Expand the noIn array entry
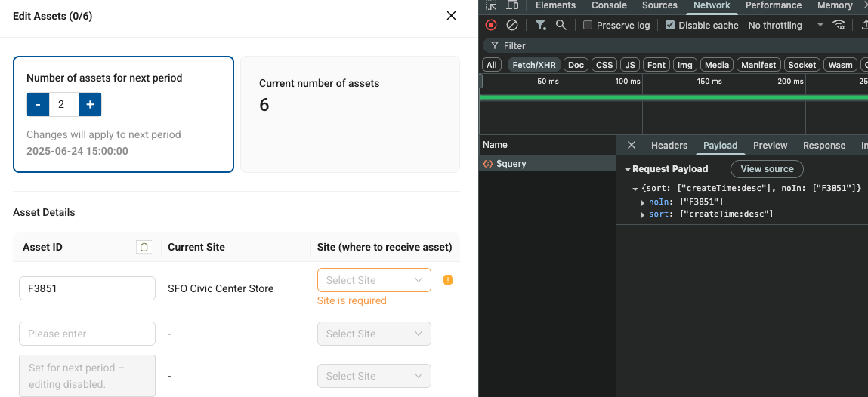Screen dimensions: 868x397 643,202
